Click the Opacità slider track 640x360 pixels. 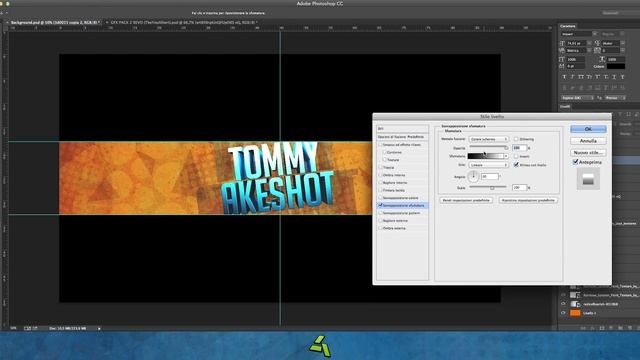tap(488, 147)
